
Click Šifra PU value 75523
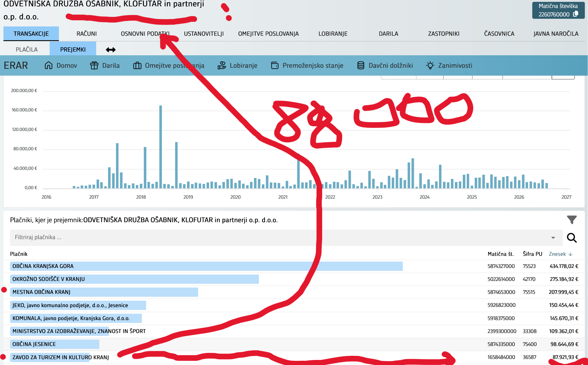[x=529, y=266]
